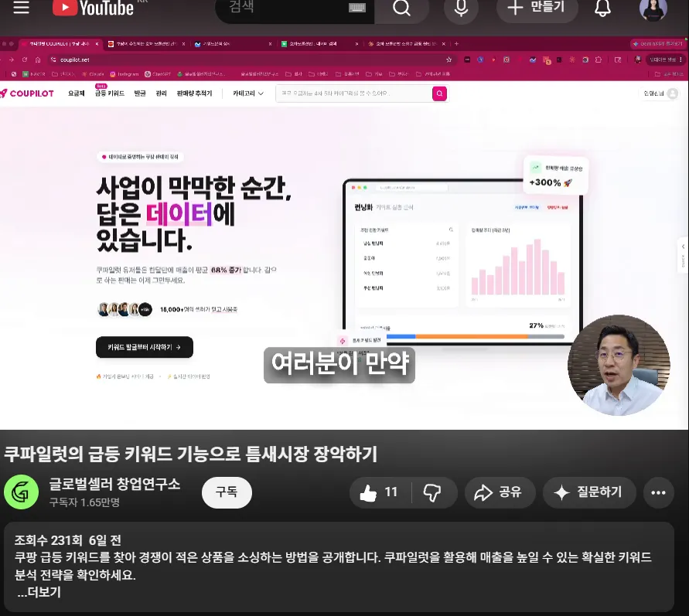Dislike the video with thumbs down

click(432, 492)
